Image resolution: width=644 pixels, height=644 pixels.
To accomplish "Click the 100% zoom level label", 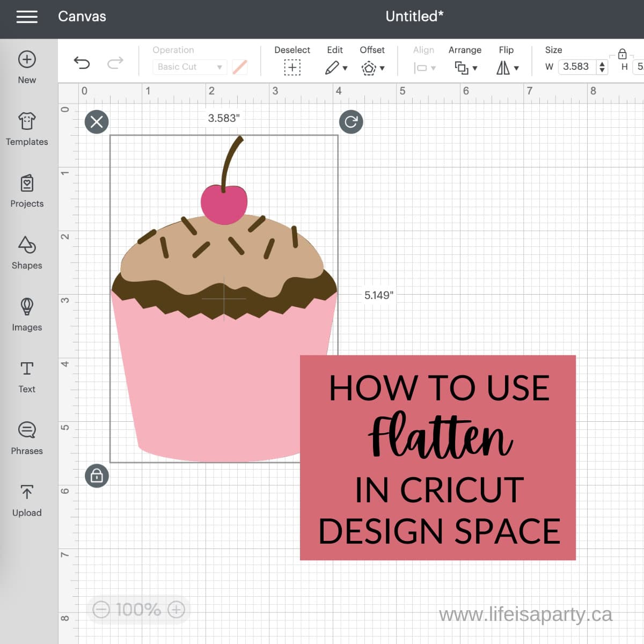I will coord(138,610).
